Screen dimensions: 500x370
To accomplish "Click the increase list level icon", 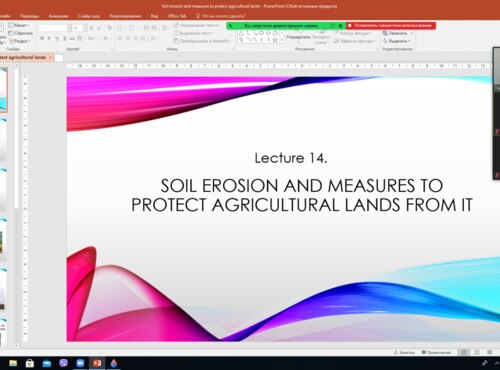I will 154,28.
